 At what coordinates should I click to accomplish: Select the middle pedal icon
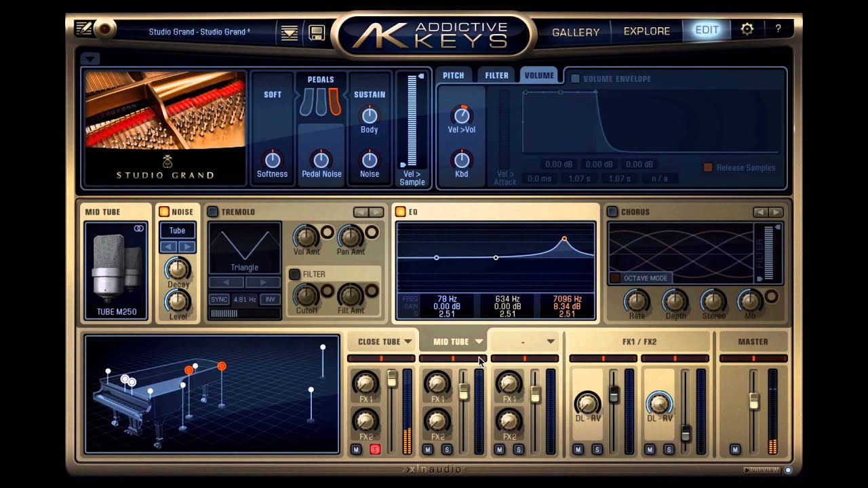pos(321,101)
